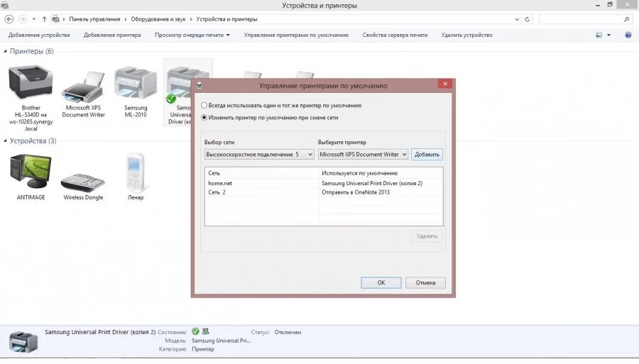Click the greyed Удалить button in dialog

[x=427, y=236]
